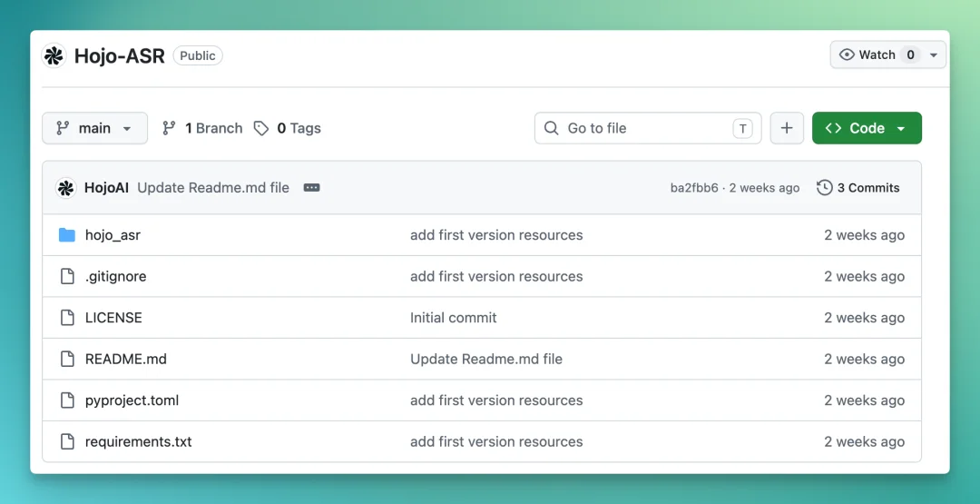Click the 'Initial commit' commit message
The width and height of the screenshot is (980, 504).
coord(453,318)
